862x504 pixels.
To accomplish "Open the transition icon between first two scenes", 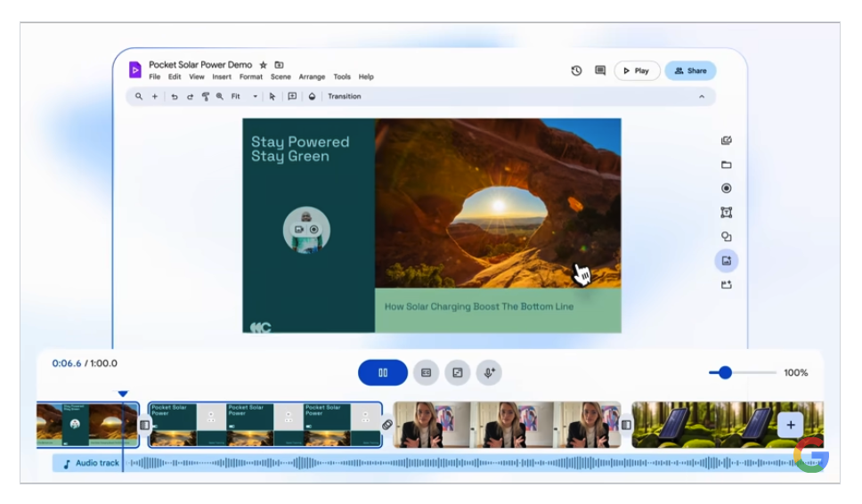I will [144, 425].
